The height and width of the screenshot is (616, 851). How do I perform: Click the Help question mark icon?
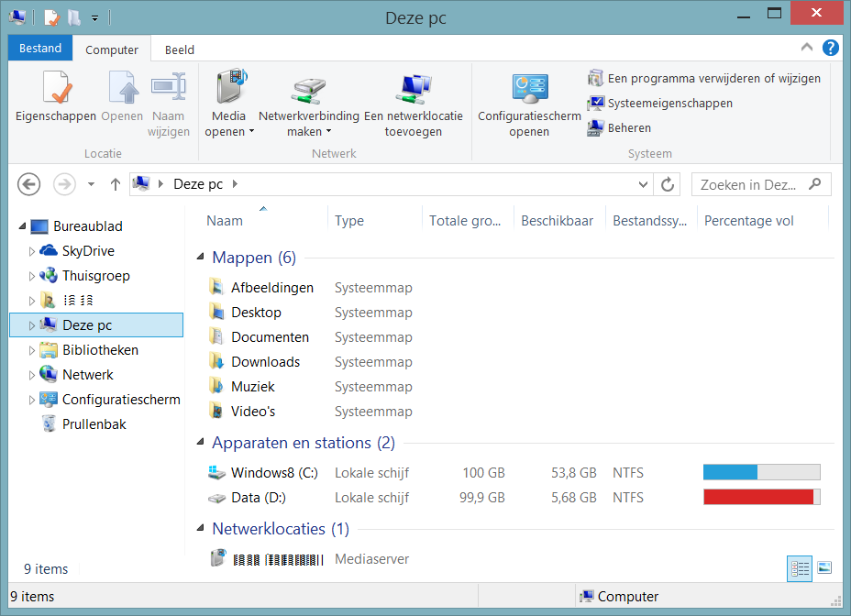(x=831, y=49)
